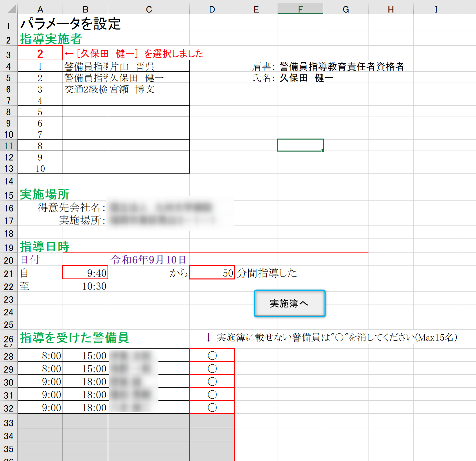The image size is (476, 461).
Task: Select the end time cell showing 10:30
Action: point(85,286)
